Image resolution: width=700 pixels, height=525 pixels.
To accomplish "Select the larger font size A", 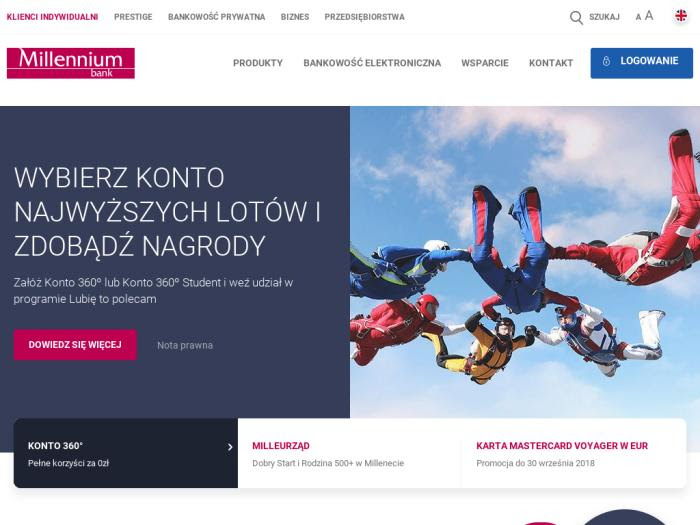I will point(649,16).
